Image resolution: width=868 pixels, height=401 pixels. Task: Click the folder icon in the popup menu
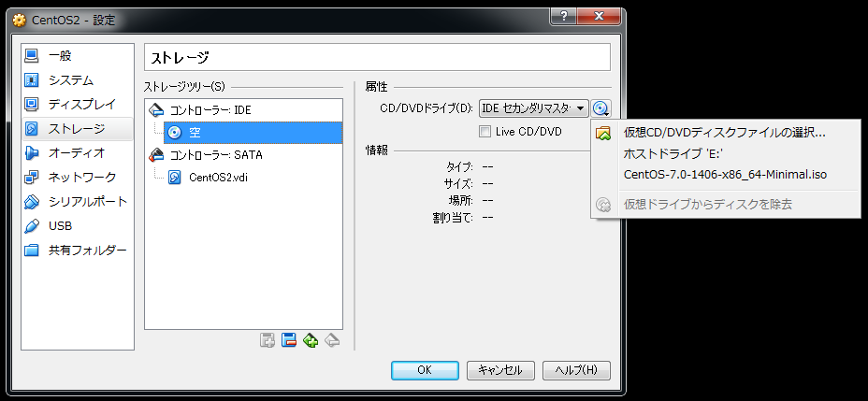[x=603, y=133]
